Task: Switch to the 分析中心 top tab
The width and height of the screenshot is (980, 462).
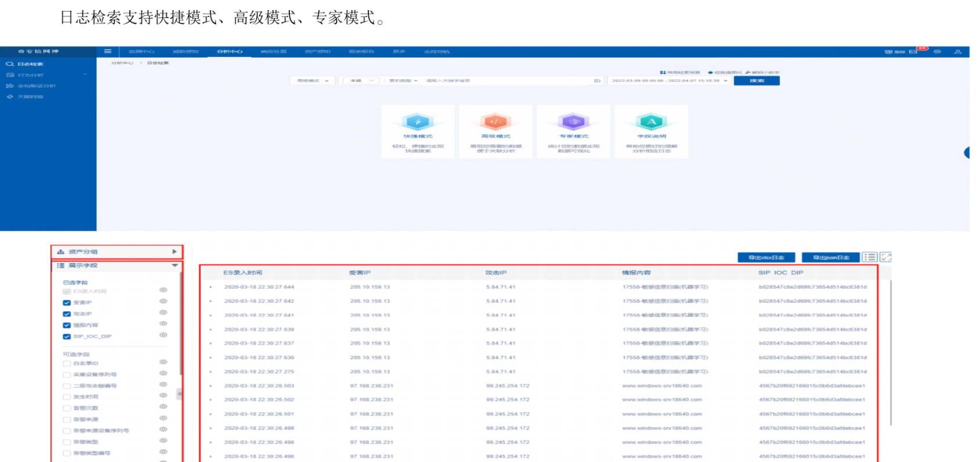Action: 229,52
